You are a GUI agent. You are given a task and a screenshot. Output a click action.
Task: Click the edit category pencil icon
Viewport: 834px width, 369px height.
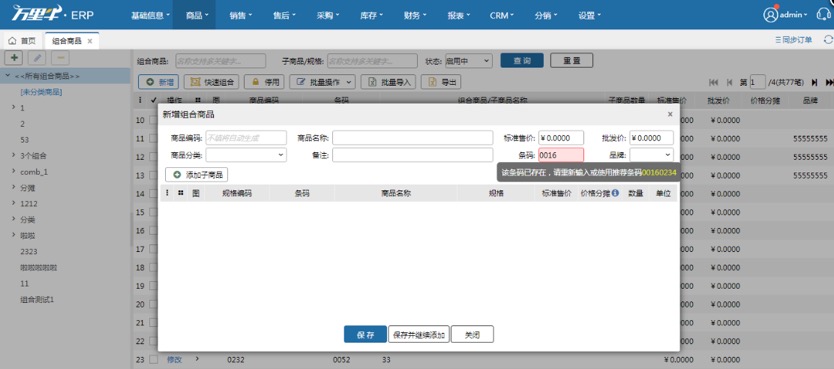click(x=37, y=58)
